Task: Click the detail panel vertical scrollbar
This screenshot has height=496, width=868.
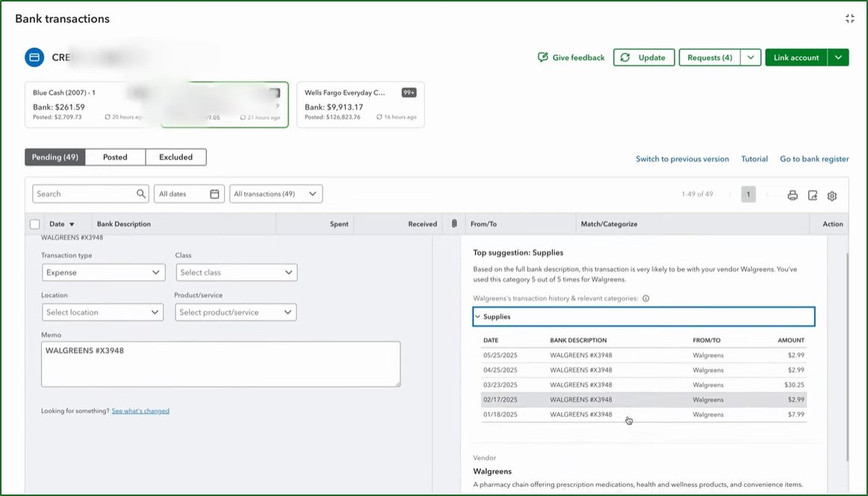Action: coord(846,357)
